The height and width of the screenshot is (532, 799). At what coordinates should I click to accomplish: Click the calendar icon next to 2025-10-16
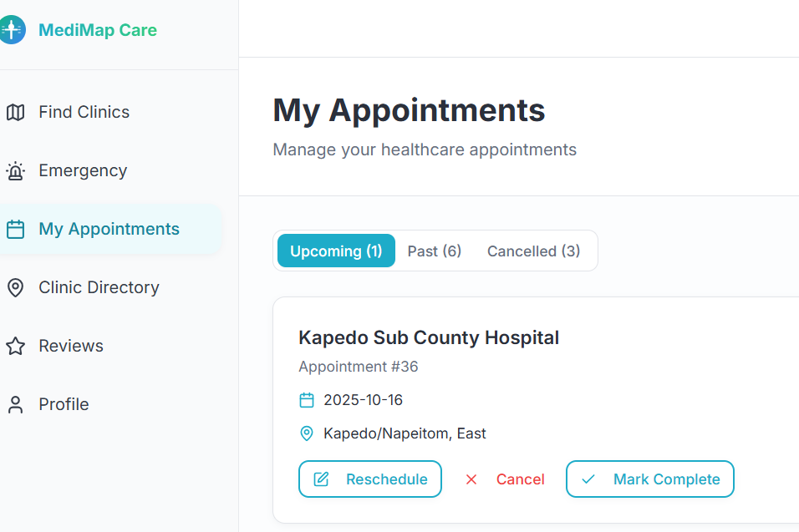(x=307, y=400)
